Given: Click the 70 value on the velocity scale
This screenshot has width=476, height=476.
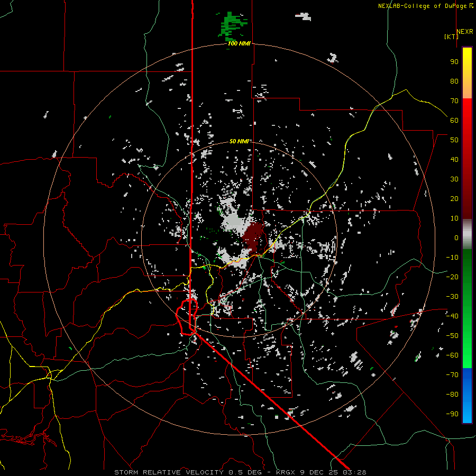Looking at the screenshot, I should click(454, 101).
